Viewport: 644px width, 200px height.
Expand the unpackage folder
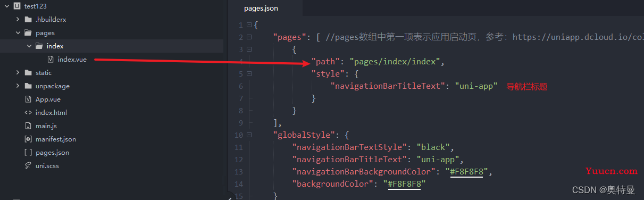pyautogui.click(x=18, y=86)
